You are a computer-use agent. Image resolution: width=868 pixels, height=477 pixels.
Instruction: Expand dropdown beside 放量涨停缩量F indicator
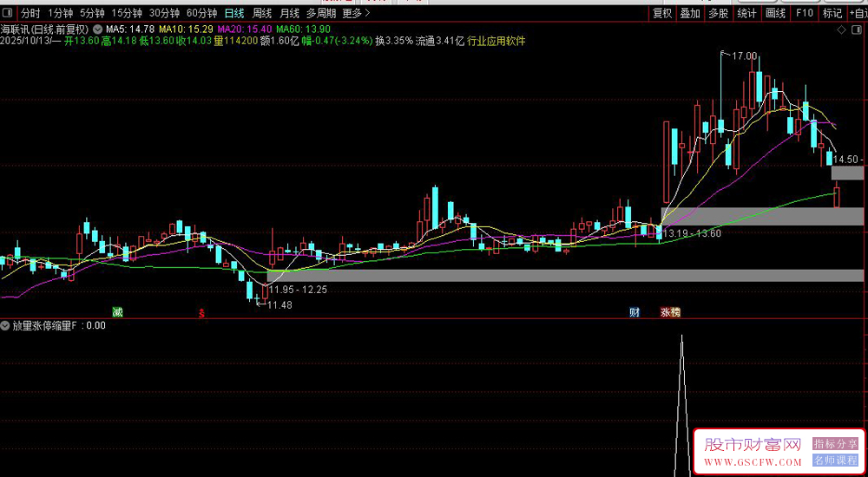[7, 326]
